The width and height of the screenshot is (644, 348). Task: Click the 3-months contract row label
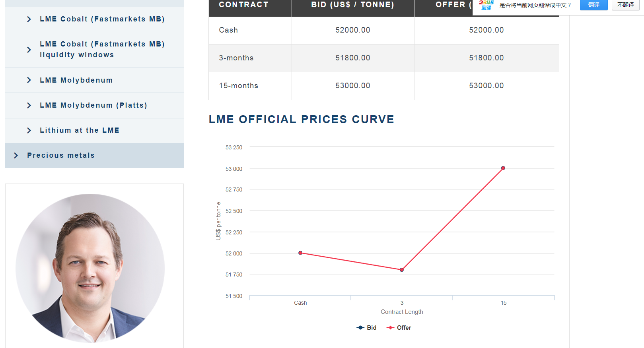point(236,58)
